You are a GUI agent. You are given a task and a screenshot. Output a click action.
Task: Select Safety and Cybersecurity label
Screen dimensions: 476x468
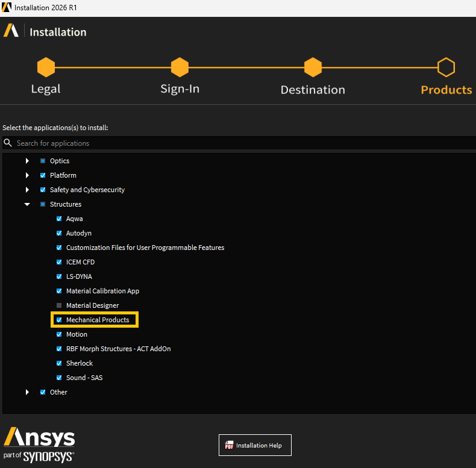click(87, 190)
